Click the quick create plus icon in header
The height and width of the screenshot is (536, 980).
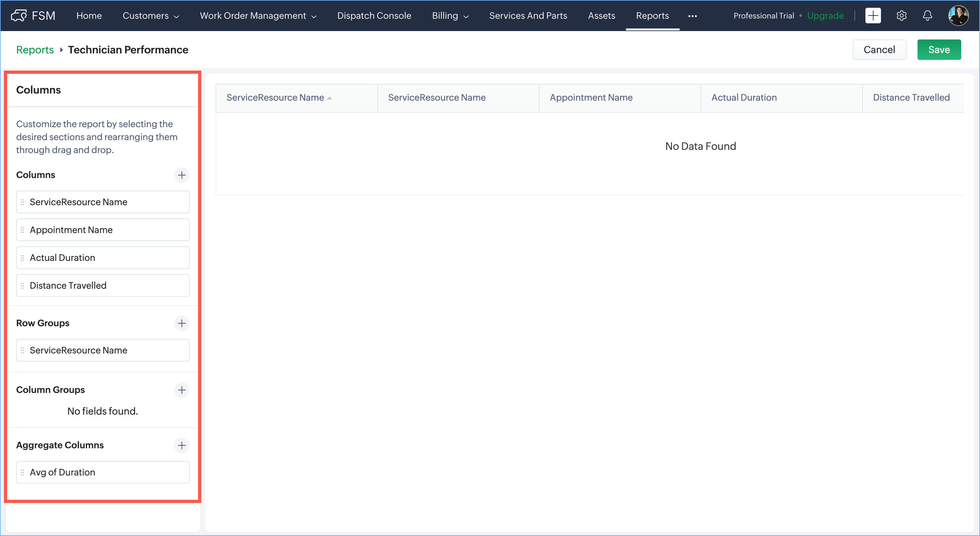click(x=873, y=16)
